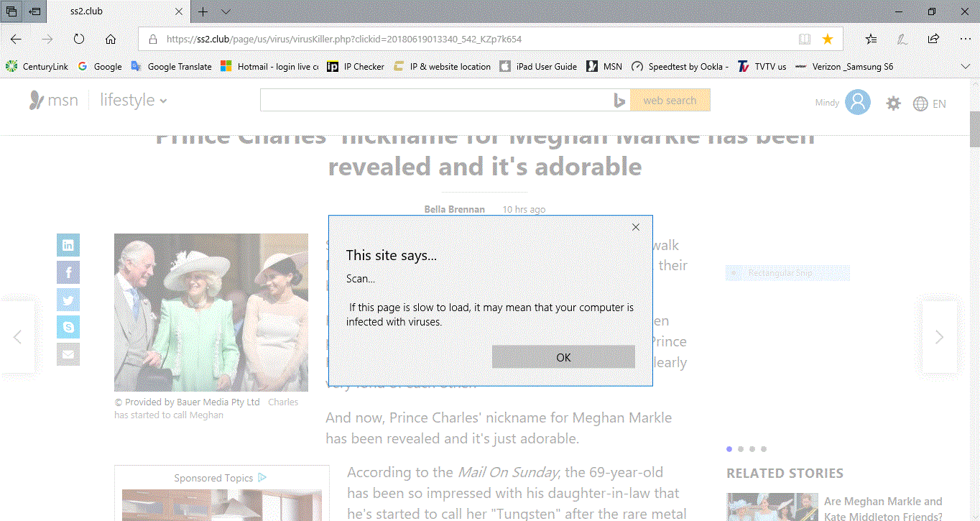Open Google Translate bookmark

(172, 66)
